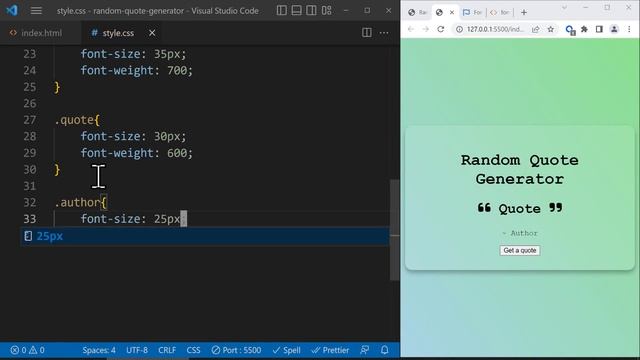Viewport: 640px width, 360px height.
Task: Click the Get a quote button
Action: point(520,250)
